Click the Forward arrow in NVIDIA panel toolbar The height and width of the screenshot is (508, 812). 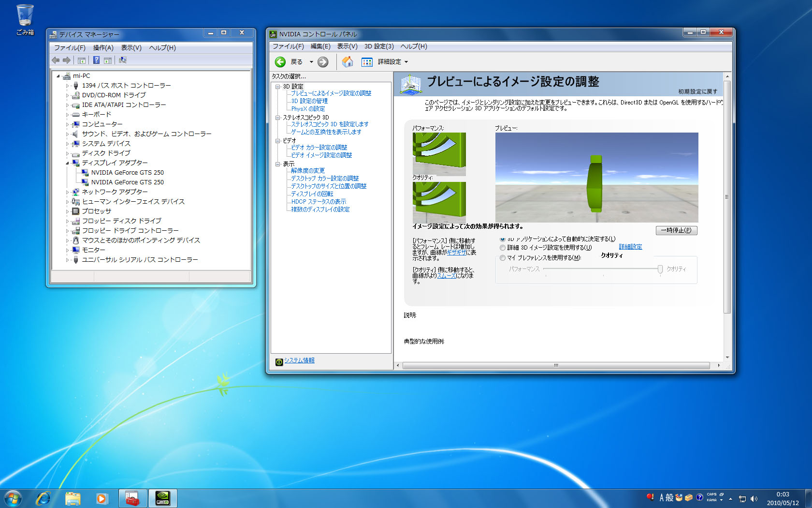[x=323, y=62]
